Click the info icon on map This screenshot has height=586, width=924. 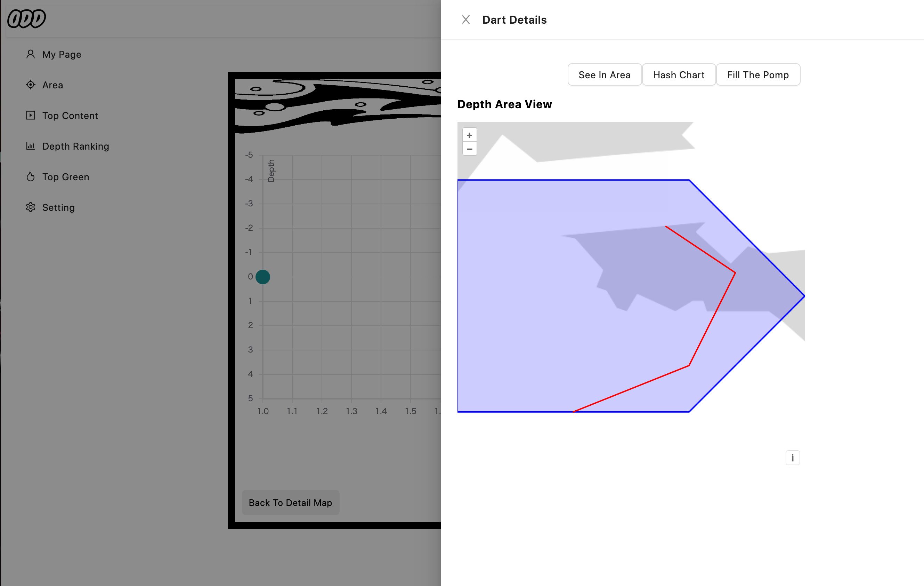point(793,458)
